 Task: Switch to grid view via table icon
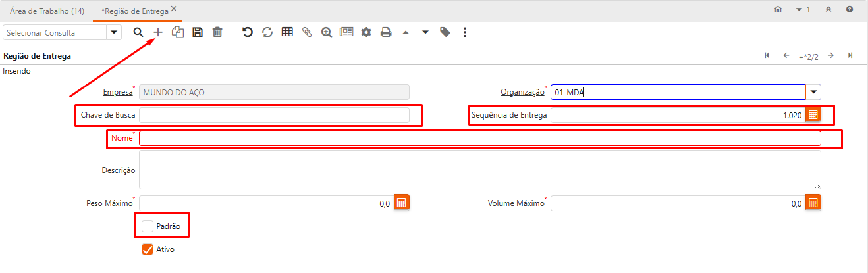pos(287,32)
